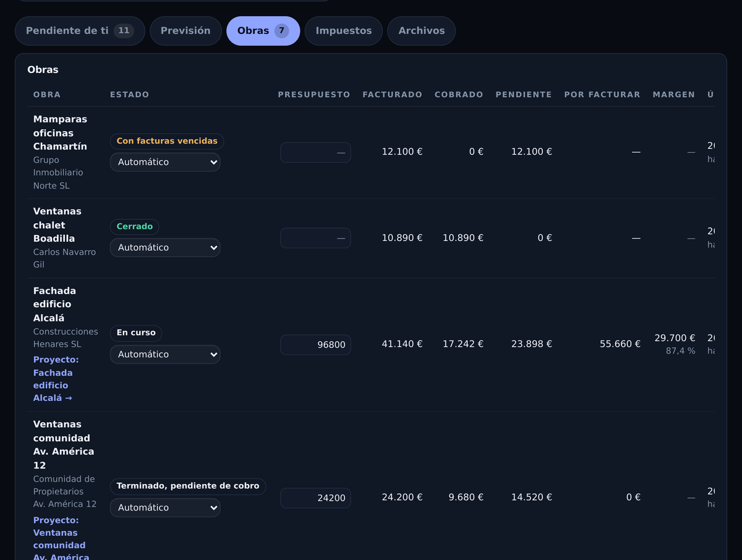The image size is (742, 560).
Task: Click the 55.660 € por facturar value
Action: coord(620,344)
